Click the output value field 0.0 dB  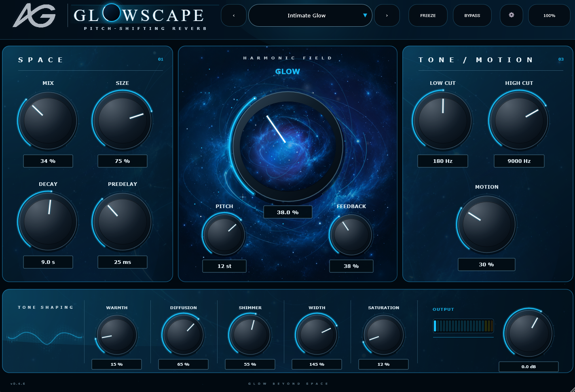click(528, 367)
